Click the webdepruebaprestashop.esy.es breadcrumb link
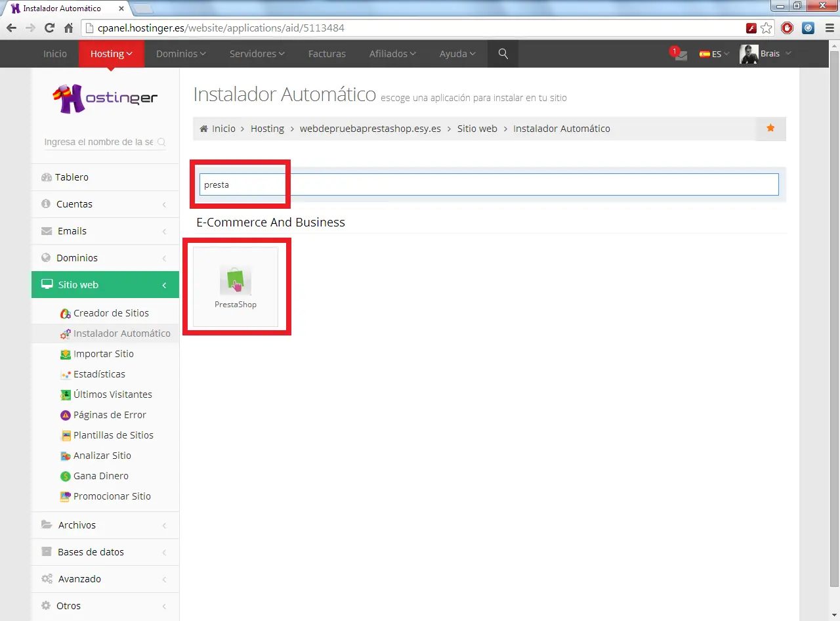The height and width of the screenshot is (621, 840). (370, 129)
